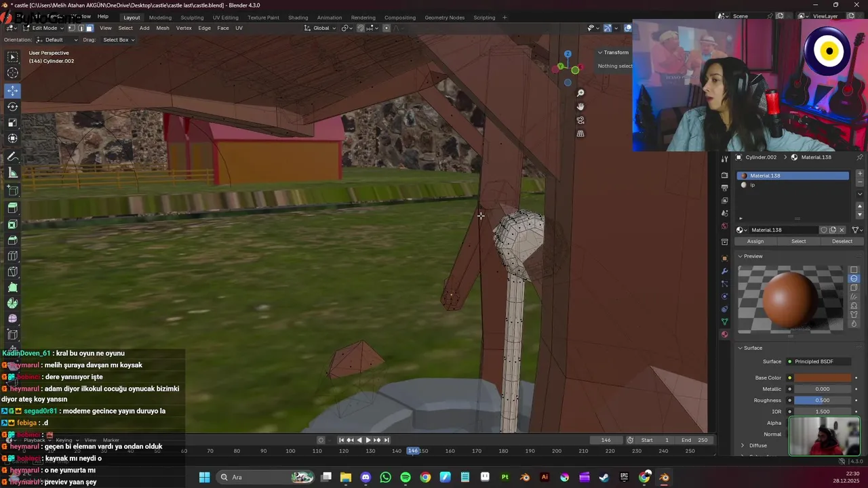This screenshot has width=868, height=488.
Task: Click the current frame field 146
Action: click(606, 440)
